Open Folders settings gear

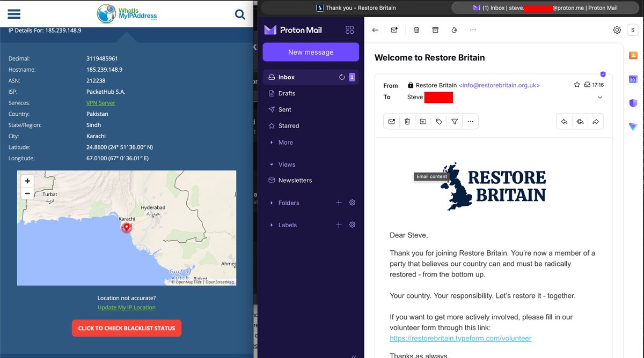tap(353, 203)
